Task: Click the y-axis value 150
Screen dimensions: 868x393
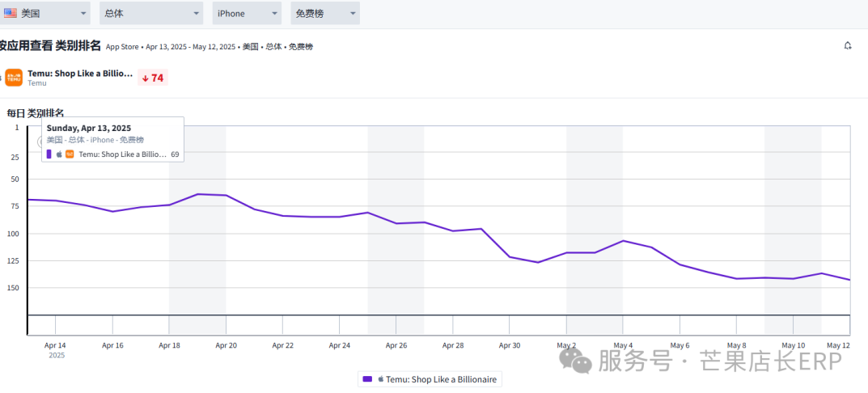Action: click(13, 288)
